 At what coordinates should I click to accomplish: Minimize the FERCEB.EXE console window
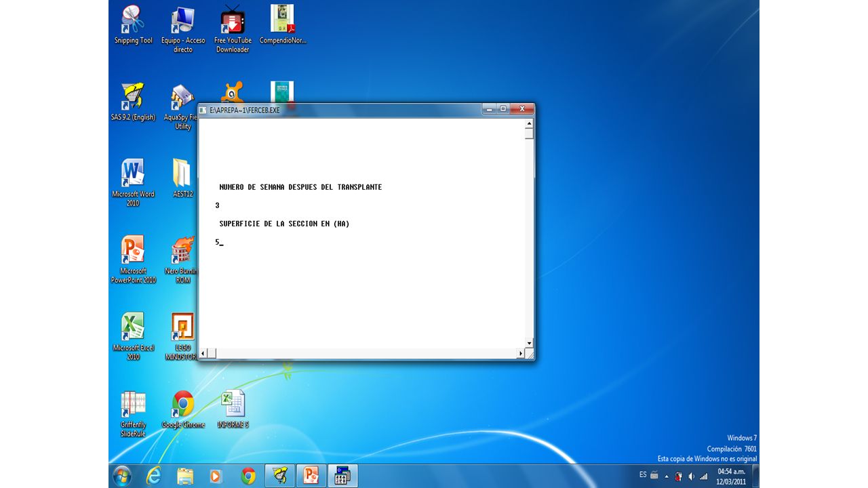489,108
